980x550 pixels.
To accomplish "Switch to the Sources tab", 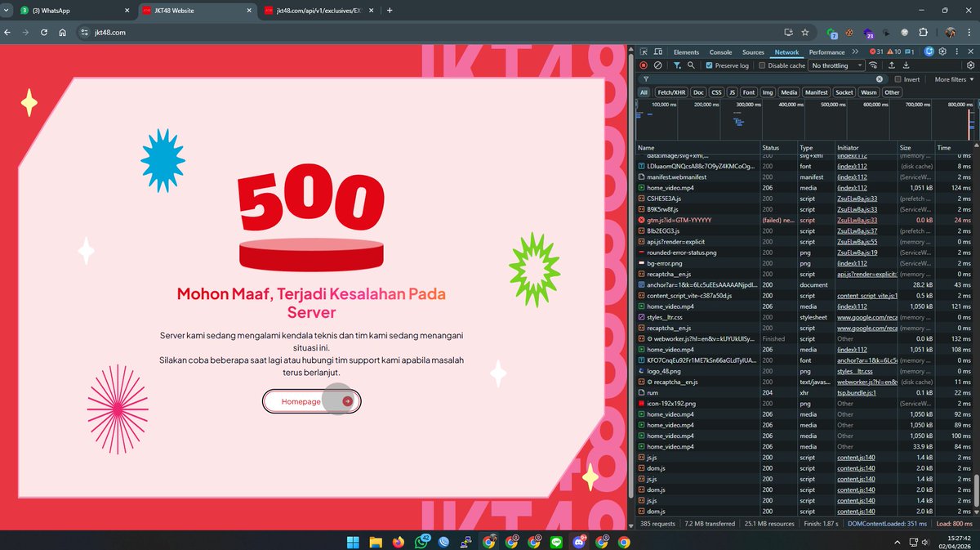I will (x=753, y=51).
